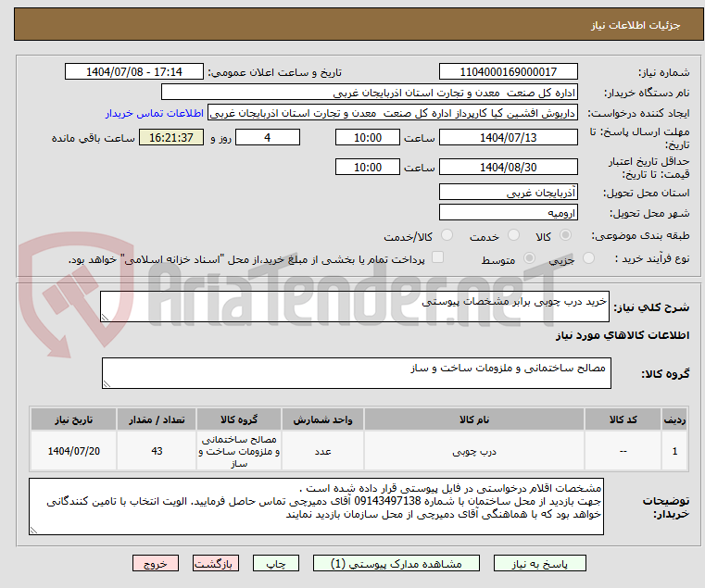Select the جزیی purchase process radio
Screen dimensions: 705x588
(x=588, y=258)
